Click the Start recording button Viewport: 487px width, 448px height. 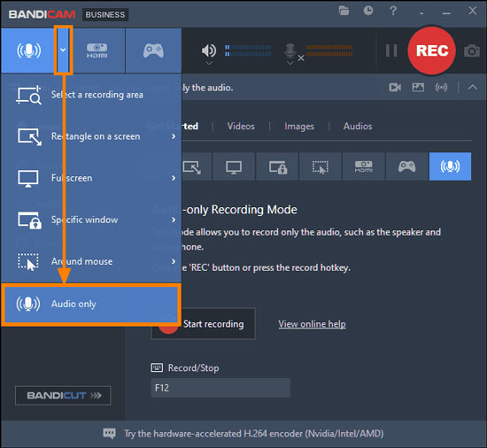203,324
